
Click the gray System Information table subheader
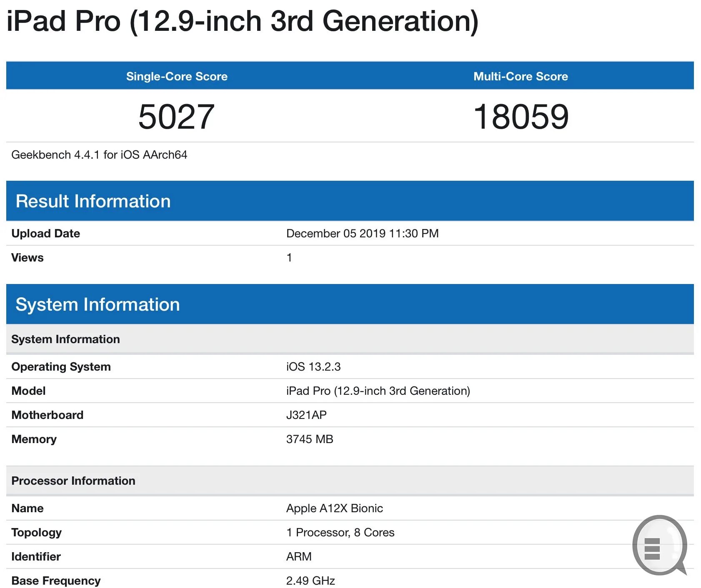[350, 339]
